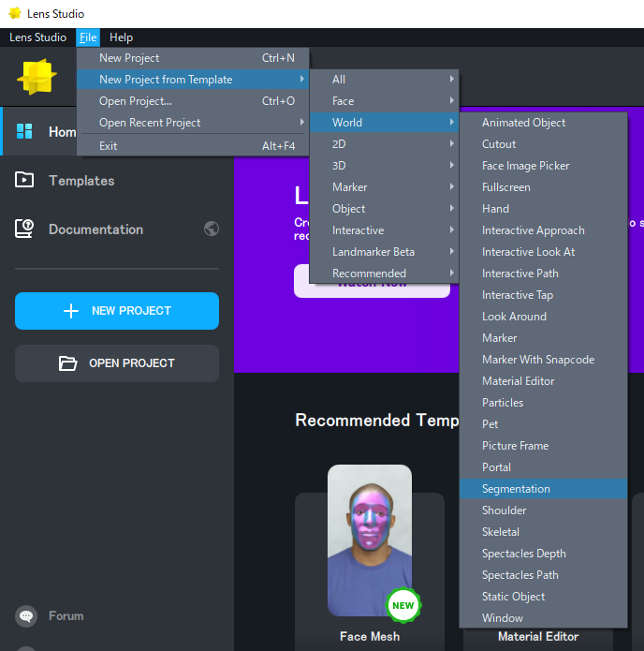Viewport: 644px width, 651px height.
Task: Select Animated Object template
Action: click(543, 123)
